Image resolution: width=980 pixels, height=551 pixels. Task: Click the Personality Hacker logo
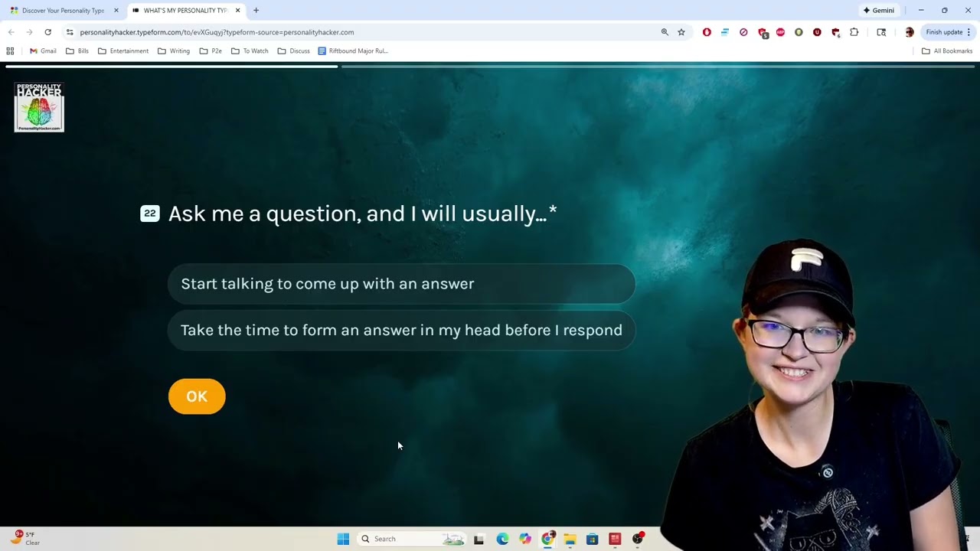[x=39, y=107]
